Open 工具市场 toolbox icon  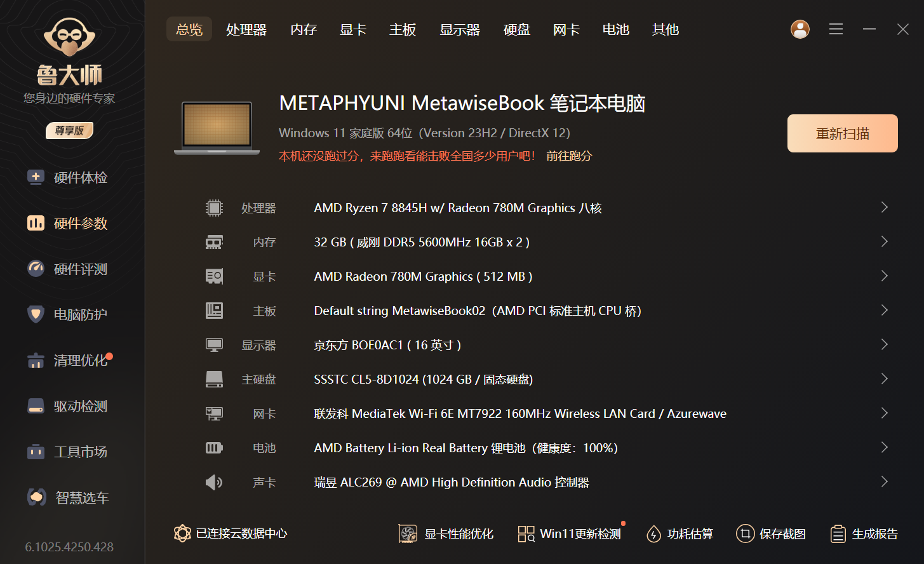36,452
